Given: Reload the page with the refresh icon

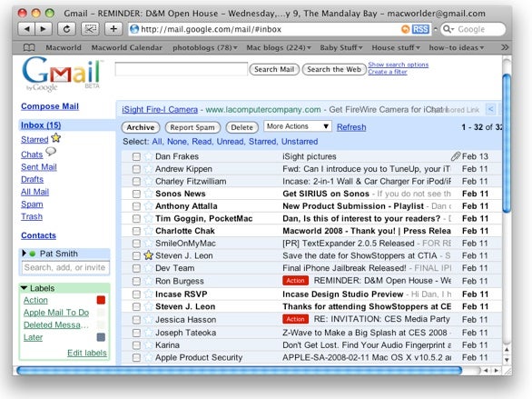Looking at the screenshot, I should 66,29.
